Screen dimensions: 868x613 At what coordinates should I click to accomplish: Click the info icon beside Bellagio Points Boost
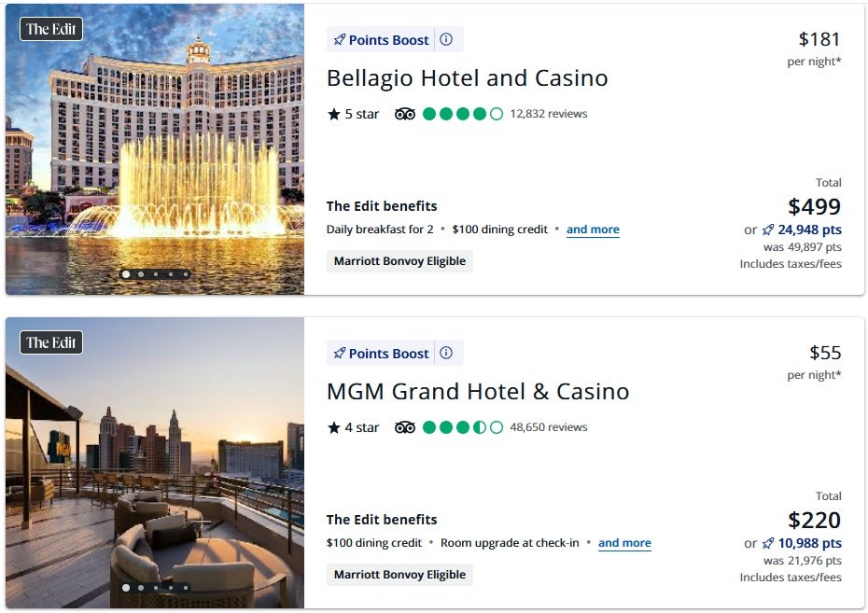point(446,39)
